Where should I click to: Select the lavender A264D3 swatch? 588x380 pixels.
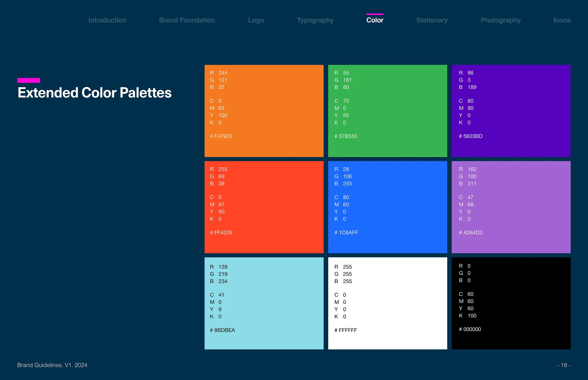[x=511, y=207]
